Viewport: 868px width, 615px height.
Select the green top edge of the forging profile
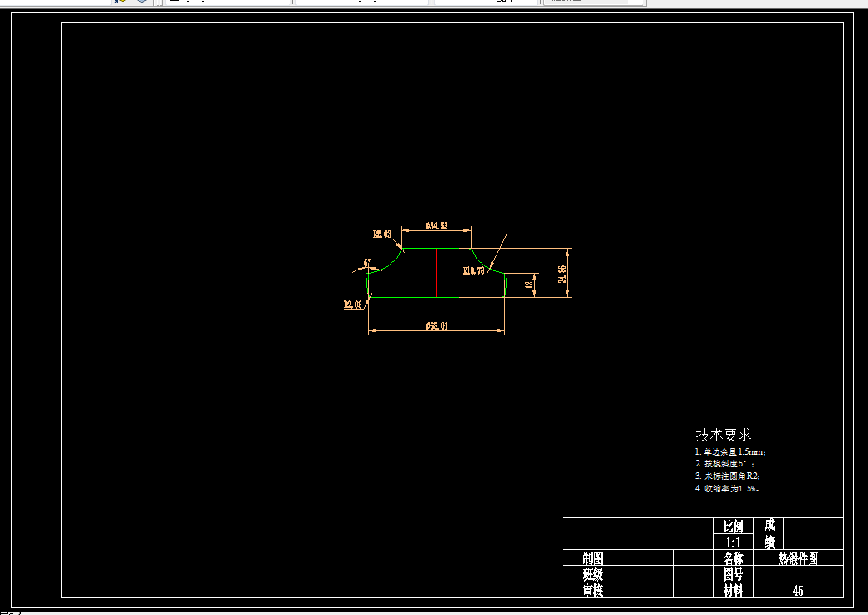point(437,249)
